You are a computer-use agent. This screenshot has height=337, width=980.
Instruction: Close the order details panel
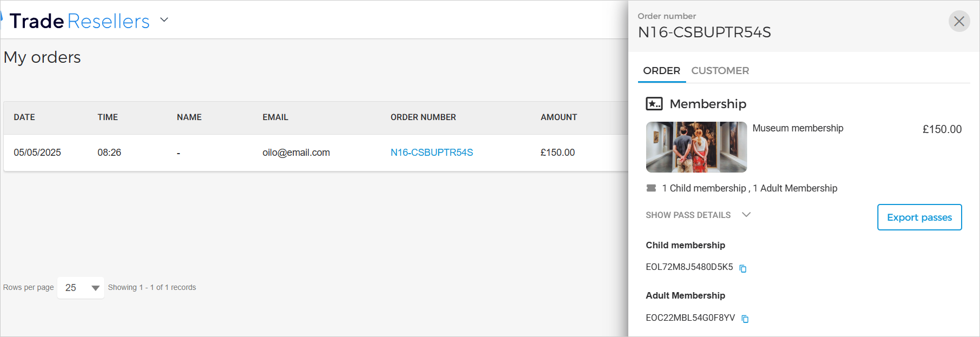pos(959,21)
